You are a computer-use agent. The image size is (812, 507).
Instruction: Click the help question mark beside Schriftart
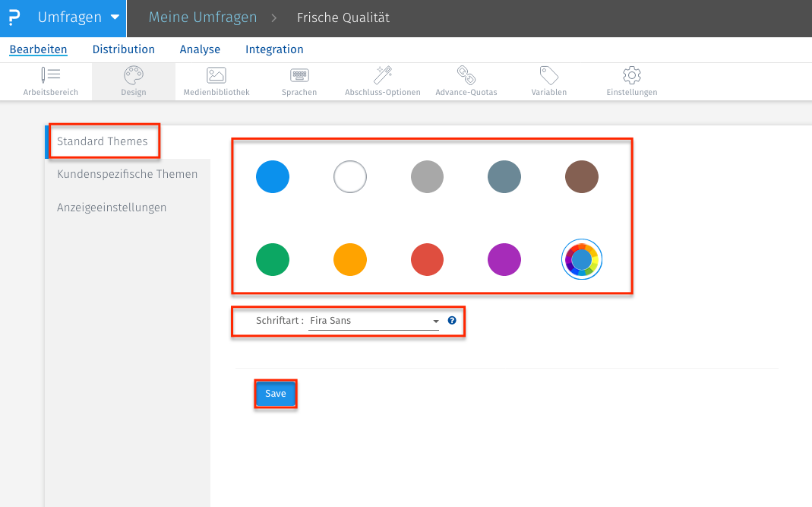tap(451, 321)
